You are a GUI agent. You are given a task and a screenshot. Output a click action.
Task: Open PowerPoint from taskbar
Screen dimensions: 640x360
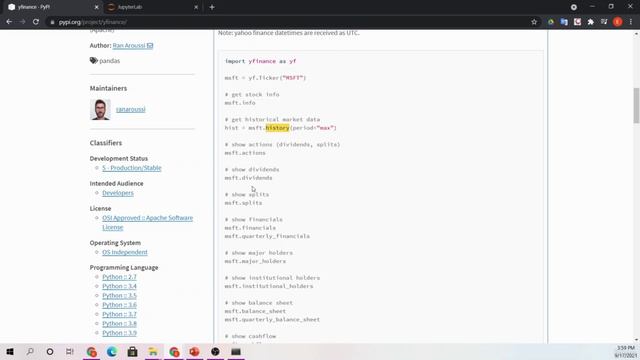click(194, 351)
